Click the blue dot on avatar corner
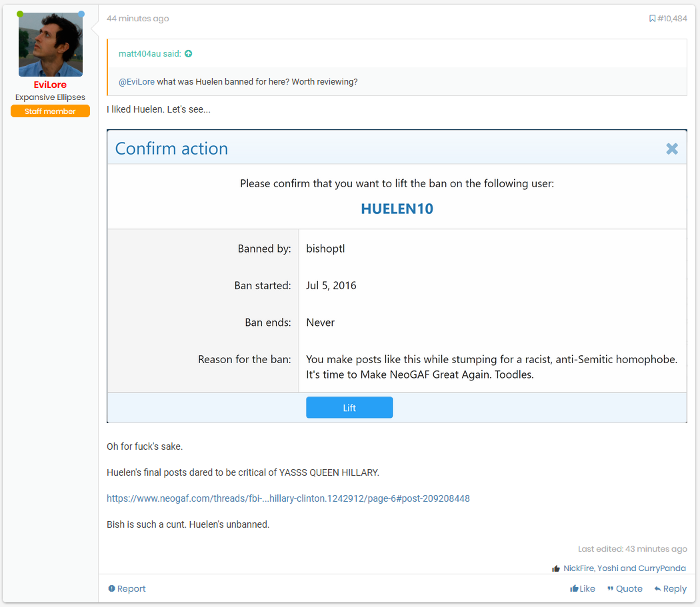The width and height of the screenshot is (700, 607). click(x=81, y=14)
